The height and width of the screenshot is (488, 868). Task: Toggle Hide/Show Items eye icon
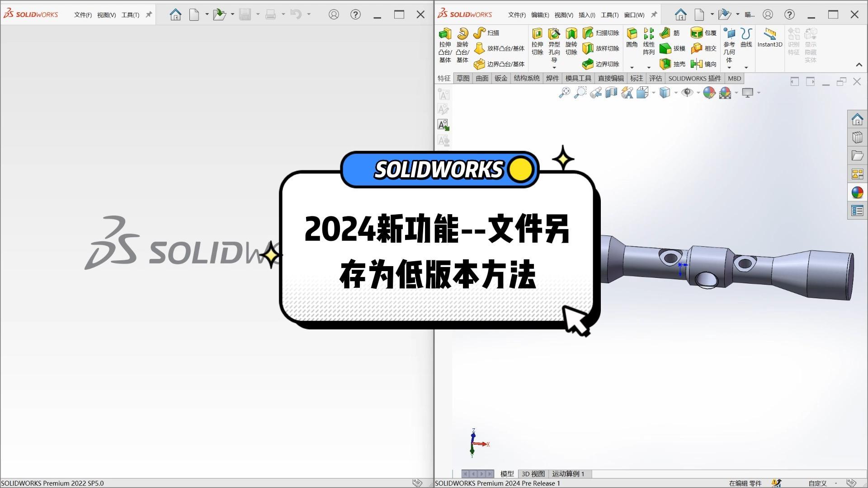click(687, 93)
